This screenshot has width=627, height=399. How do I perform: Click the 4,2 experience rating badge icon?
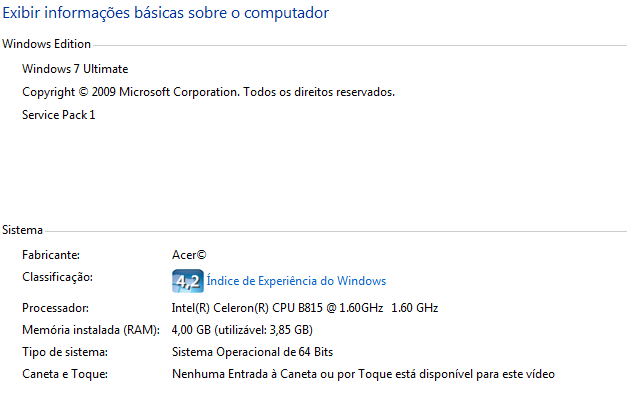point(188,281)
